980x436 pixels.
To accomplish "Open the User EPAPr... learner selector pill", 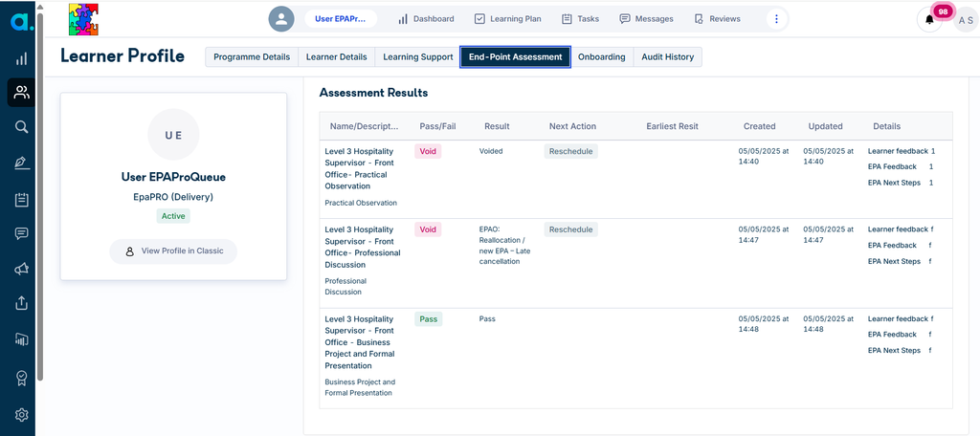I will tap(341, 19).
